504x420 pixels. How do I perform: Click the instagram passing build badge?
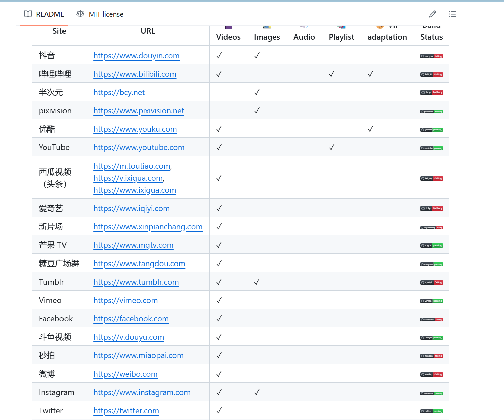(x=431, y=393)
